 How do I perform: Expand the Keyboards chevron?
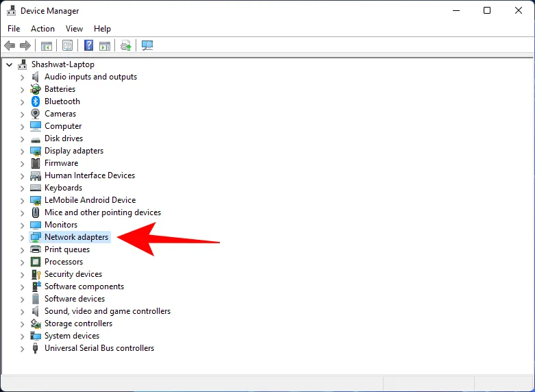[x=22, y=188]
